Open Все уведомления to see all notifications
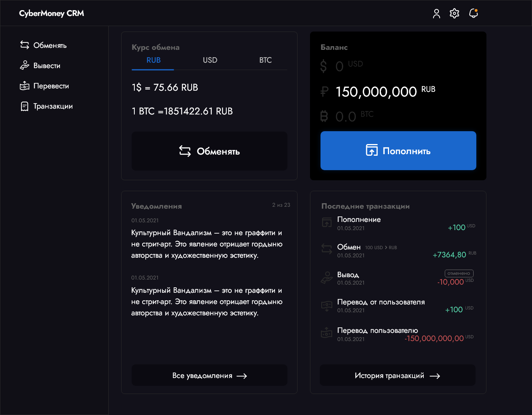The image size is (532, 415). pyautogui.click(x=209, y=375)
